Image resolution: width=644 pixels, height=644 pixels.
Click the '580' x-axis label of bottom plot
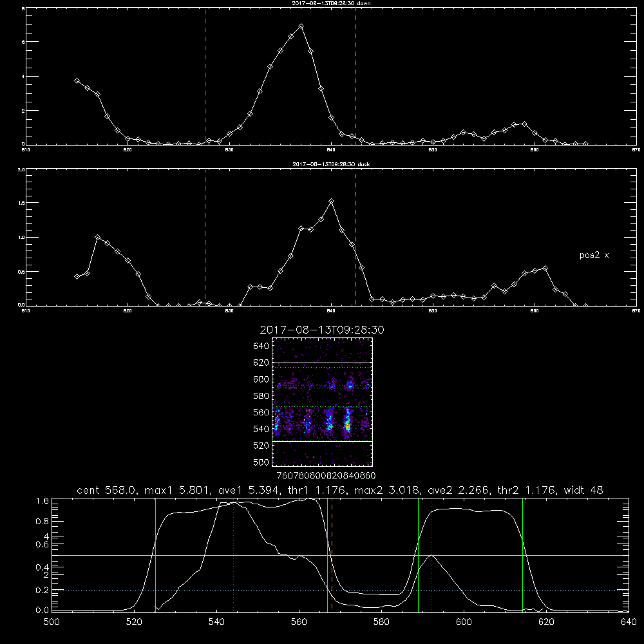point(381,622)
